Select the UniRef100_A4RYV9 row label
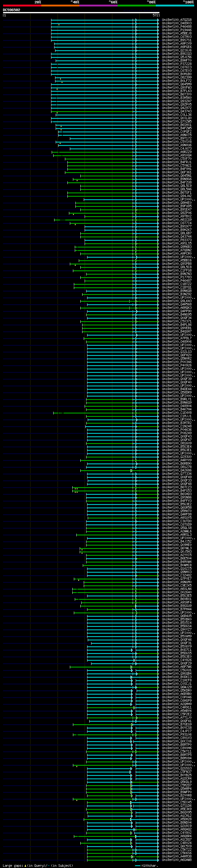Image resolution: width=197 pixels, height=868 pixels. (x=177, y=460)
